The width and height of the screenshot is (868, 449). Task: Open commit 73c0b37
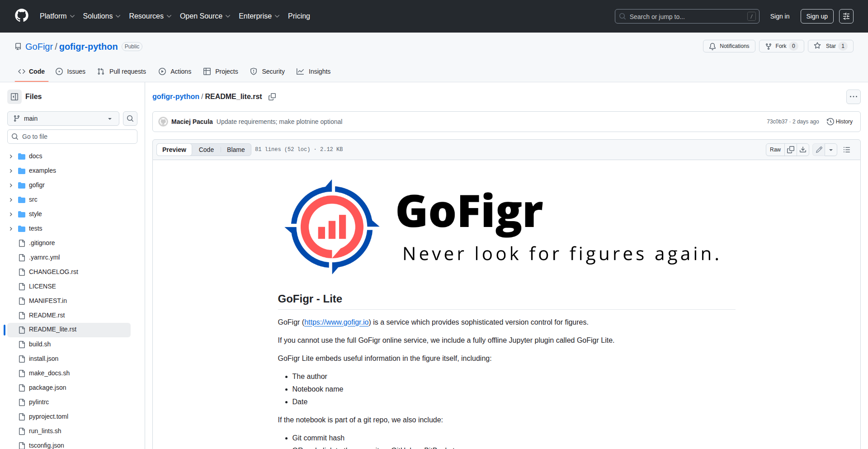coord(777,122)
